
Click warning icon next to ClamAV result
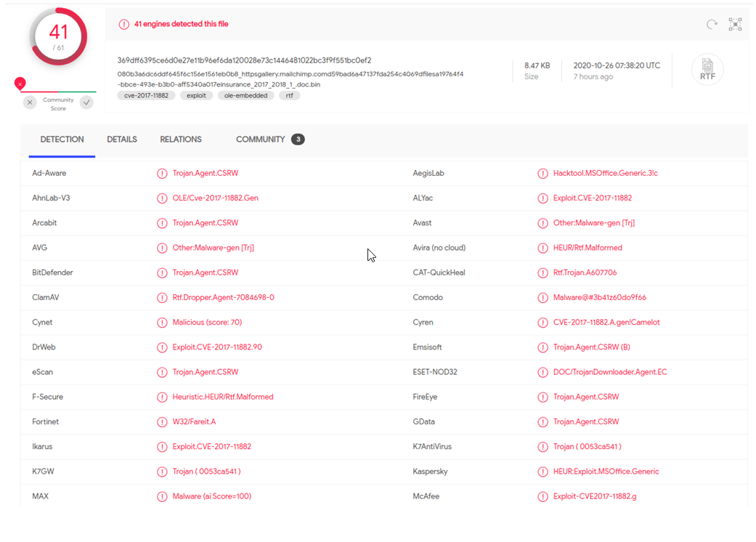pos(162,298)
